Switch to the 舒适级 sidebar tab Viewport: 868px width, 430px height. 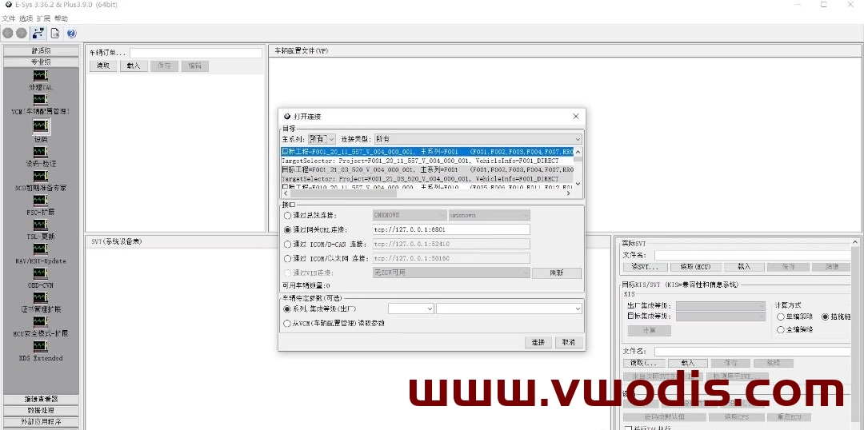[41, 51]
